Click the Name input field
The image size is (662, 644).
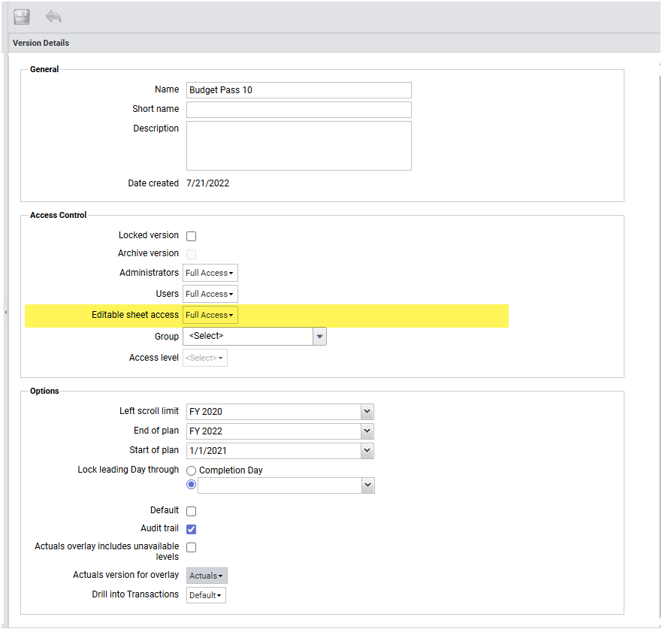[x=298, y=90]
